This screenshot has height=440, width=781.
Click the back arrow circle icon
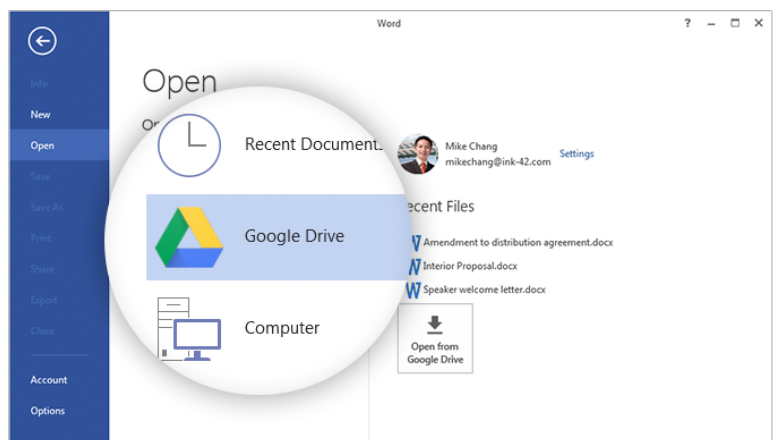point(42,41)
